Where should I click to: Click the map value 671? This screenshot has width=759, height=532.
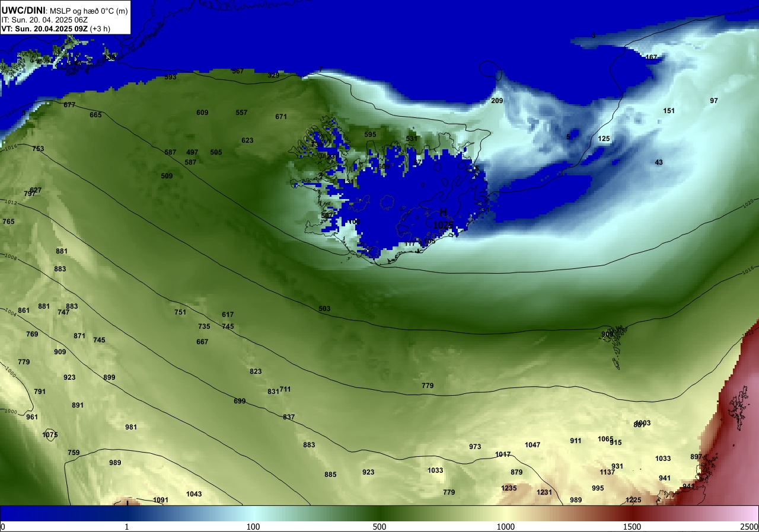[x=281, y=117]
